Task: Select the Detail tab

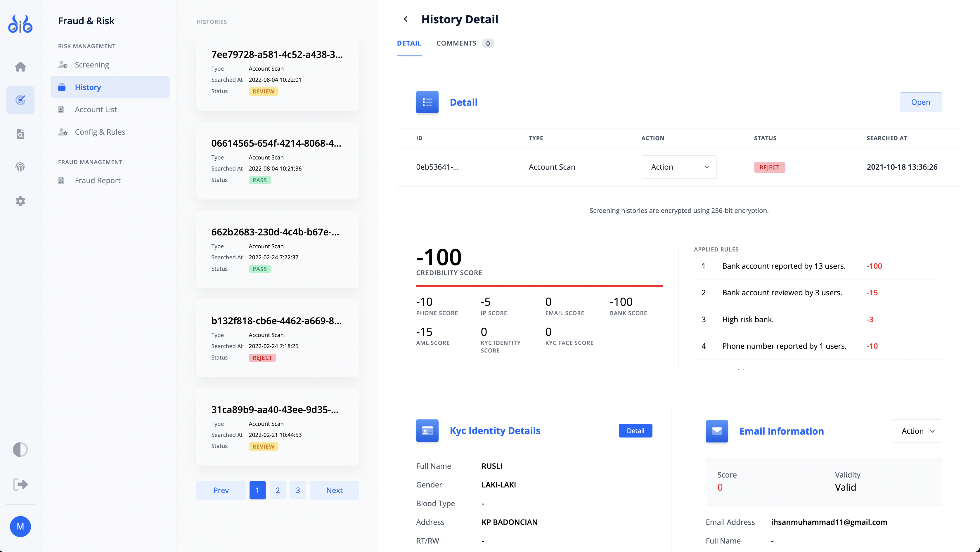Action: [409, 43]
